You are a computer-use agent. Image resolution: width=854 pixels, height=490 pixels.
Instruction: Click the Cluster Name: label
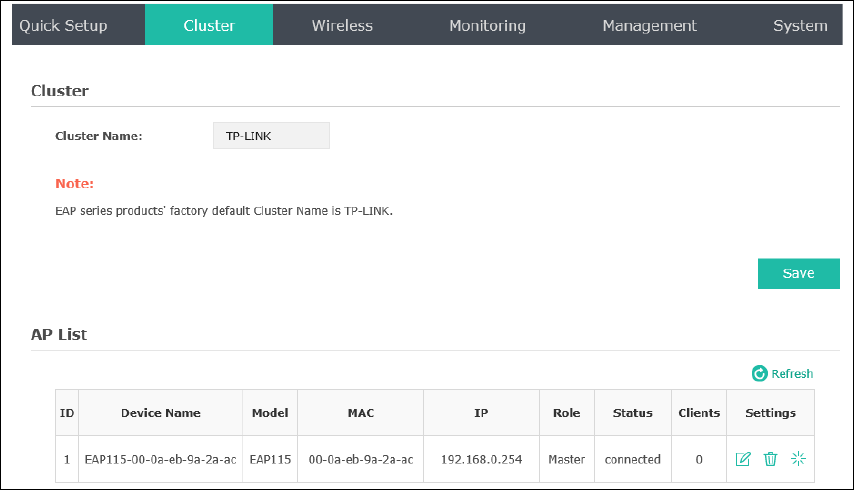99,136
